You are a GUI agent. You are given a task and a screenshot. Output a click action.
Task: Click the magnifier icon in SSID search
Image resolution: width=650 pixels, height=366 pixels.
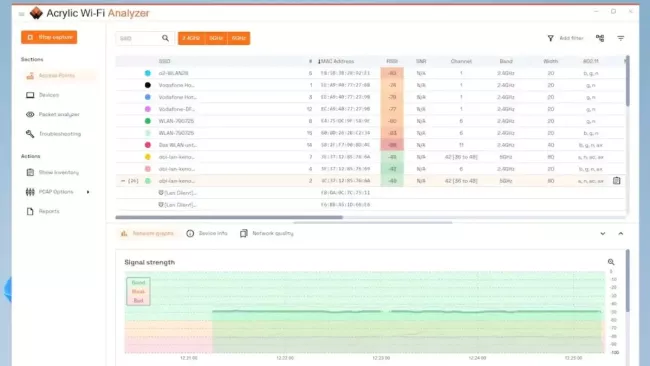(x=165, y=38)
